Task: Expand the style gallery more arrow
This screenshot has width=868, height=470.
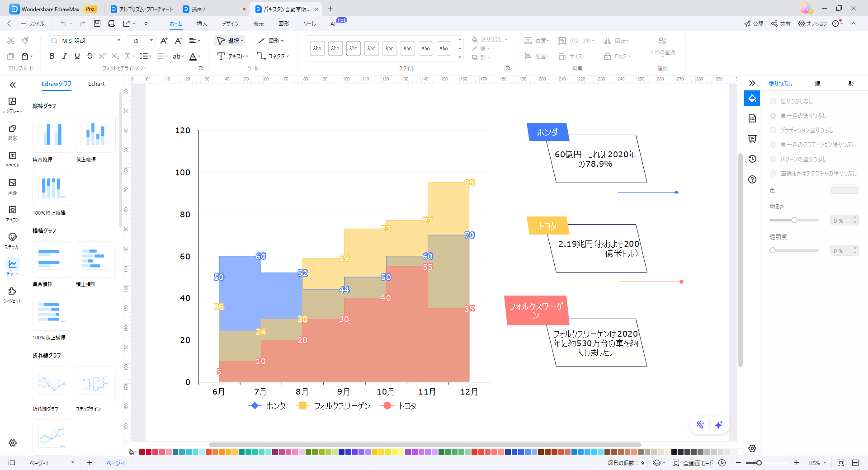Action: click(x=460, y=57)
